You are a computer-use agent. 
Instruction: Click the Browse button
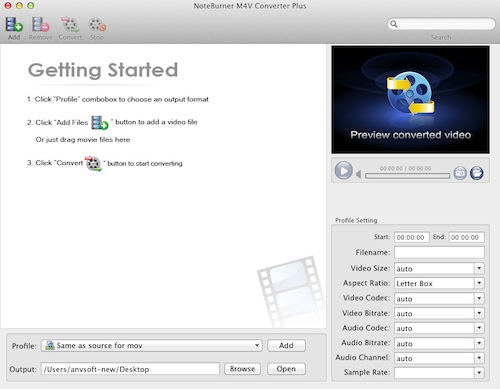point(242,369)
